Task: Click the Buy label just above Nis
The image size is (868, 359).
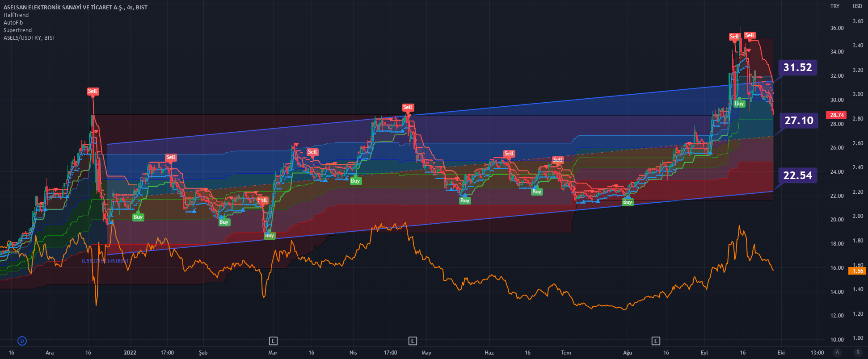Action: [355, 181]
